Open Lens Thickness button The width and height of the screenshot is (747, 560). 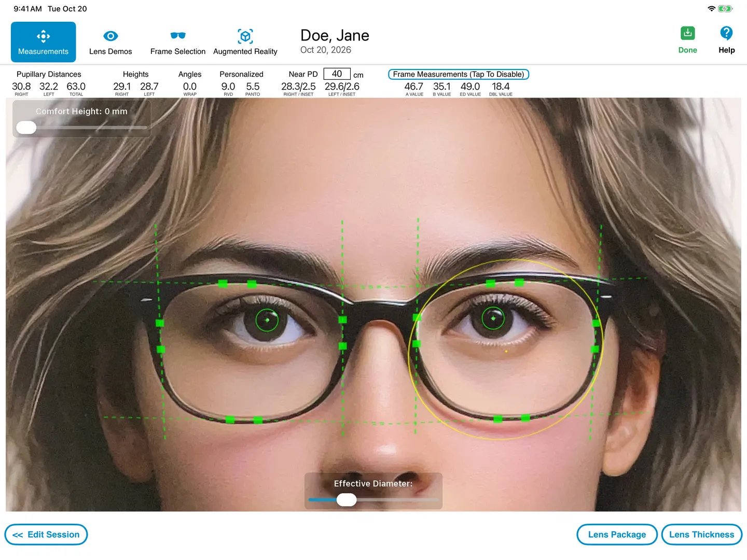pyautogui.click(x=701, y=535)
